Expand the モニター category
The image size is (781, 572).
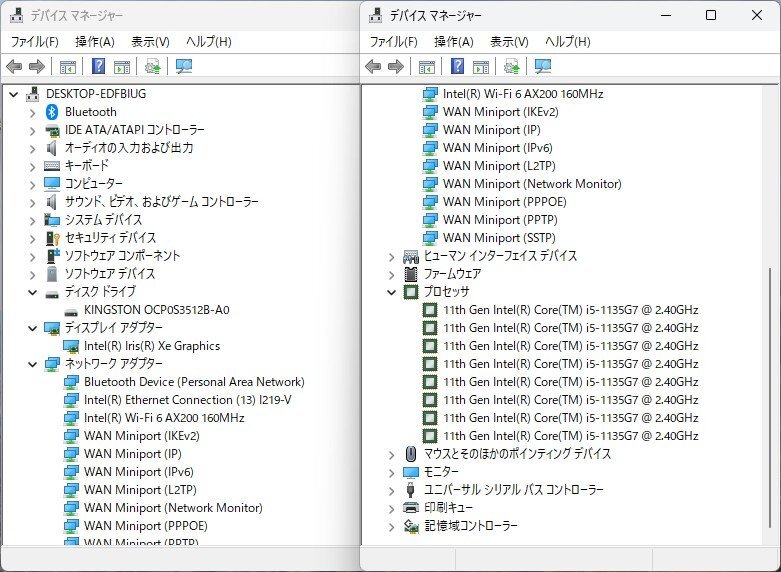pyautogui.click(x=391, y=472)
